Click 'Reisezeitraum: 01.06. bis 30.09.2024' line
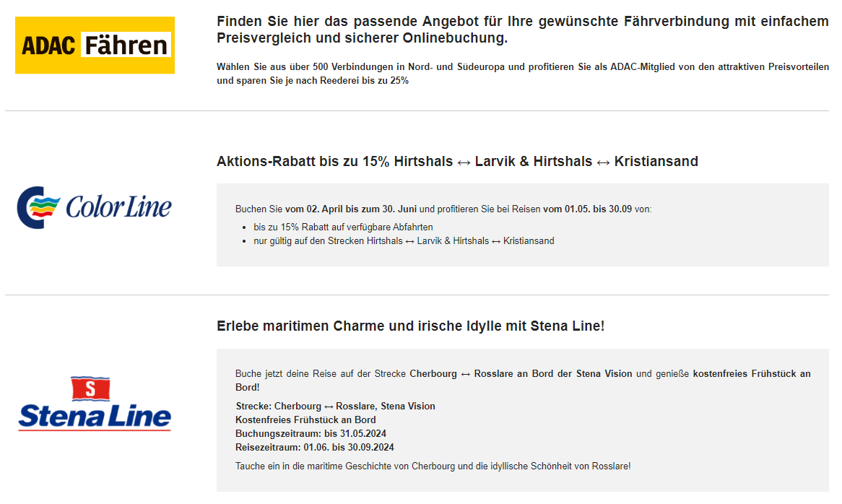 (x=314, y=448)
